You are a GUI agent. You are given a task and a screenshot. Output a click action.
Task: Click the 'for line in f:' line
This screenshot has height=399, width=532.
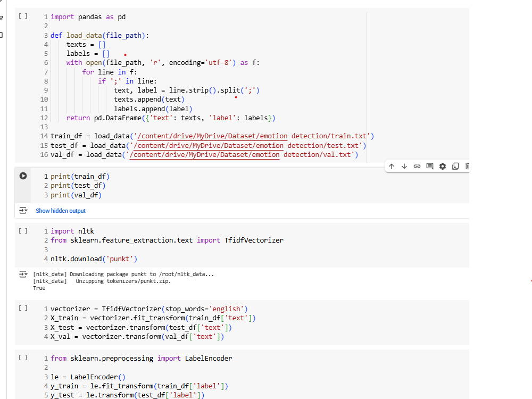[x=110, y=72]
